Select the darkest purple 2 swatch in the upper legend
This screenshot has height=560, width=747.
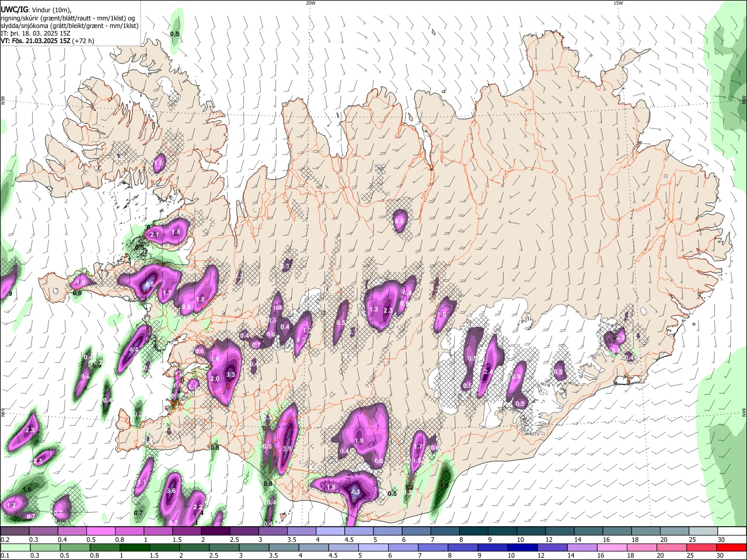(x=215, y=531)
